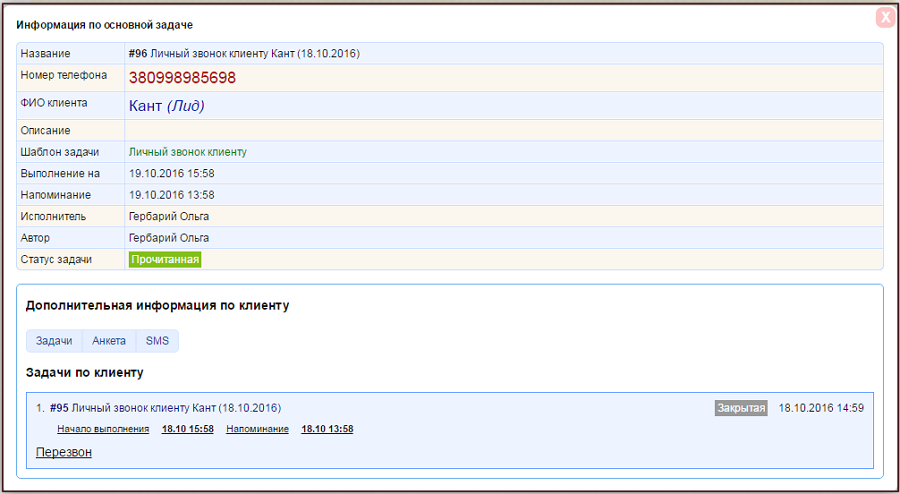The image size is (900, 494).
Task: Close the task information dialog
Action: pos(885,18)
